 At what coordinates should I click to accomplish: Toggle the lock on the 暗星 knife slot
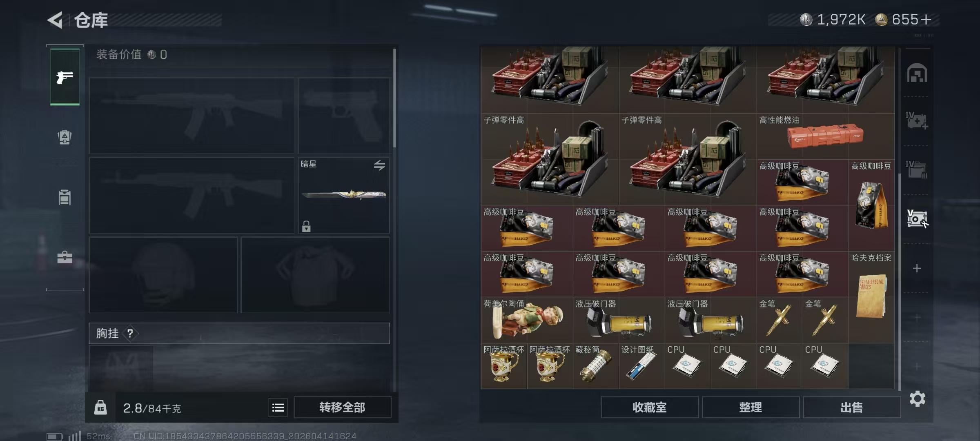[306, 226]
